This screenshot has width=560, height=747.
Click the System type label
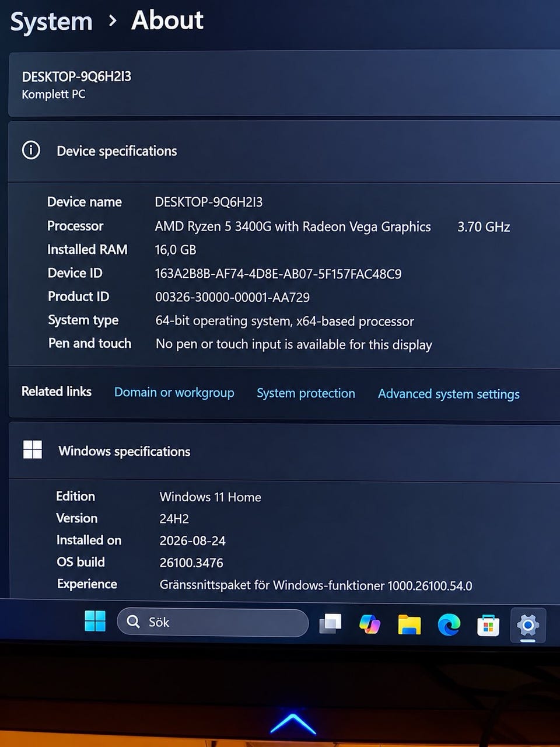[83, 320]
